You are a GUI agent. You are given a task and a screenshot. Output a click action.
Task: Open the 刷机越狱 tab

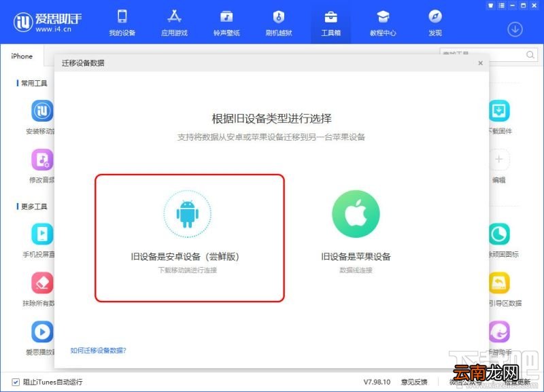[279, 22]
